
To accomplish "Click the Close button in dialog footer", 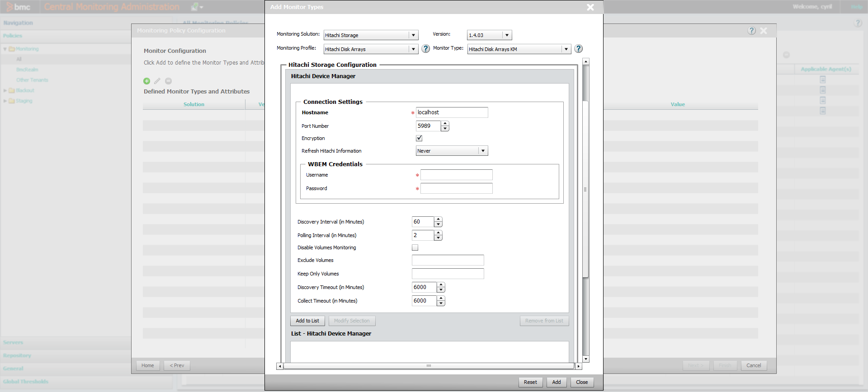I will click(x=582, y=382).
